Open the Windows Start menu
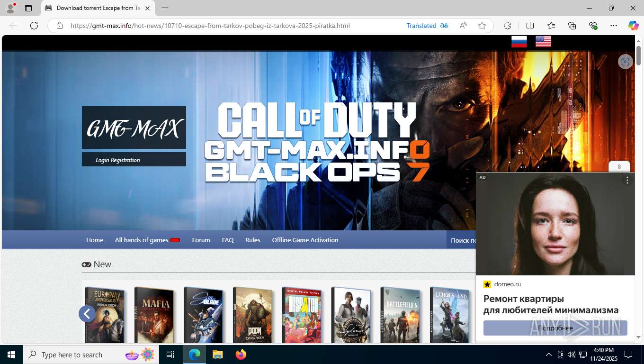This screenshot has height=364, width=644. click(11, 355)
